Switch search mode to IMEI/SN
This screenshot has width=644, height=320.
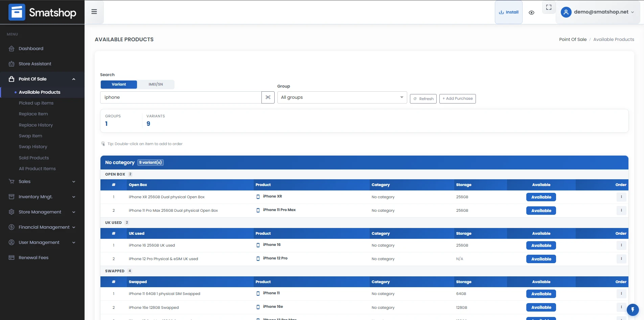156,85
